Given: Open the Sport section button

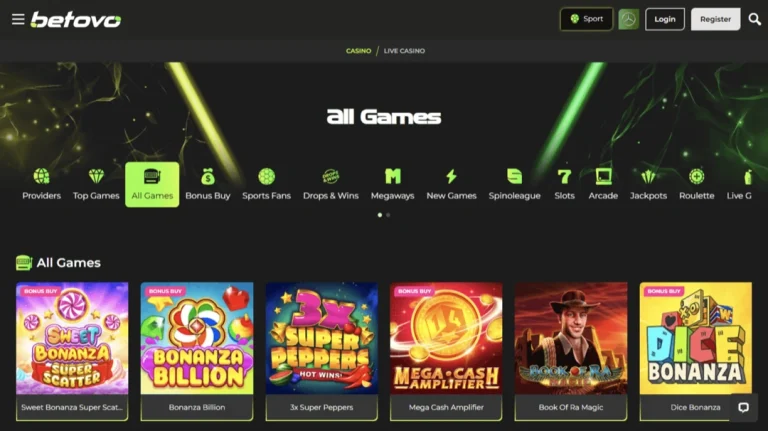Looking at the screenshot, I should click(586, 19).
